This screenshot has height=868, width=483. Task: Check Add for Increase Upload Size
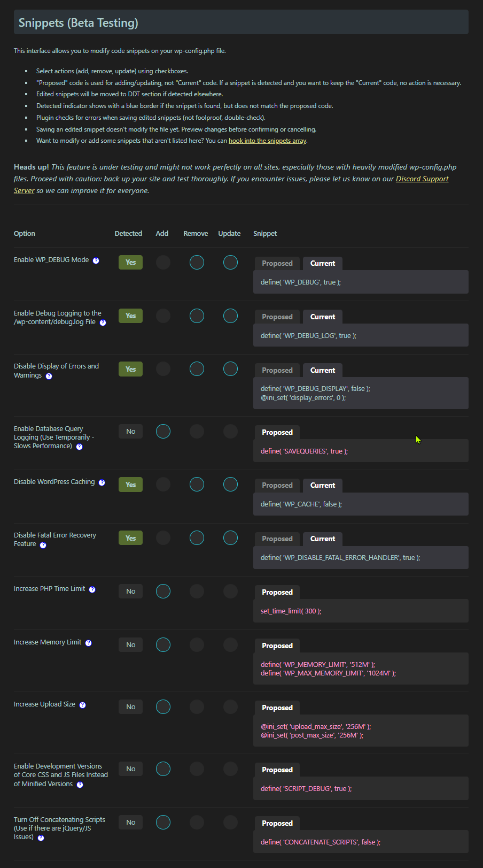(x=163, y=706)
